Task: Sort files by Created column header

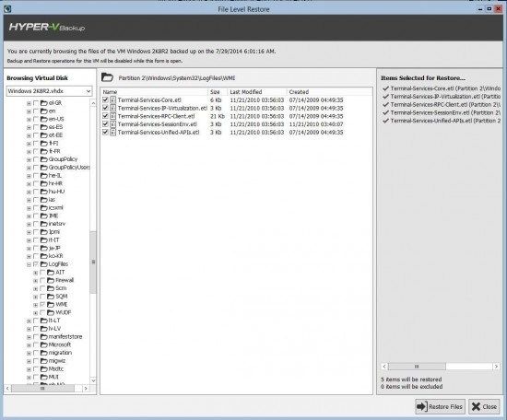Action: click(x=329, y=92)
